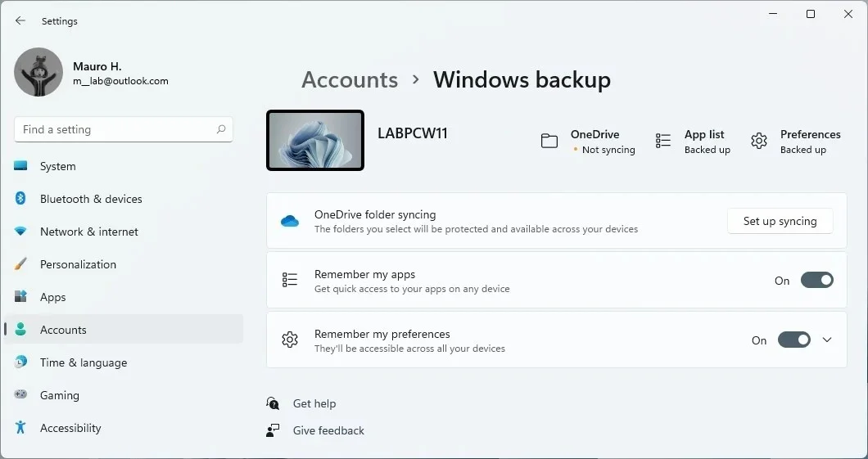
Task: Click the Bluetooth icon in sidebar
Action: click(20, 199)
